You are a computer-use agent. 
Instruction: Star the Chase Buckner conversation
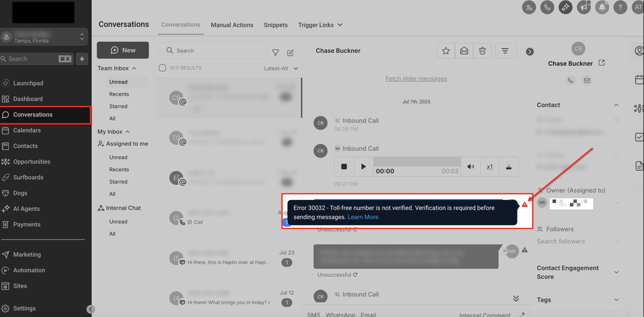446,51
